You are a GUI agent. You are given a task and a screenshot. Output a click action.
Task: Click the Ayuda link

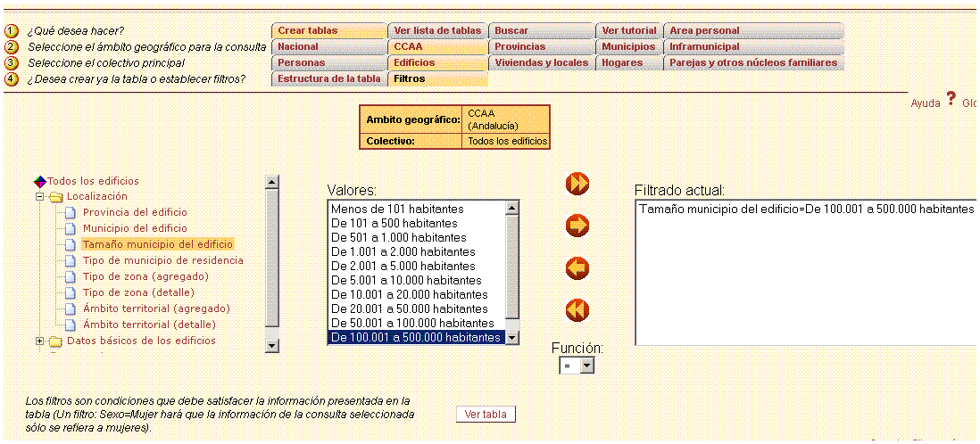click(x=925, y=103)
